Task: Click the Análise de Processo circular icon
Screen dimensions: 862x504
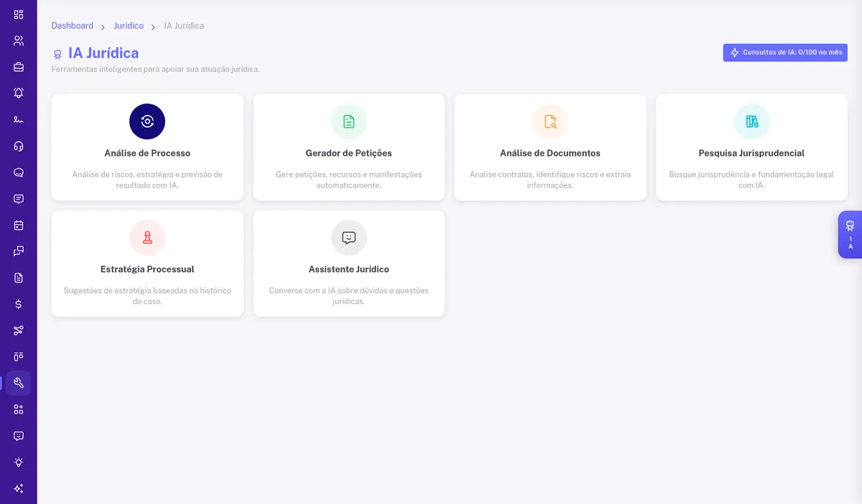Action: pyautogui.click(x=147, y=121)
